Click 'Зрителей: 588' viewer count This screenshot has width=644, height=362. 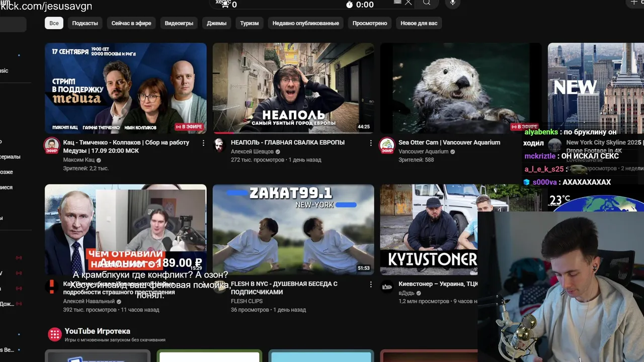coord(416,160)
